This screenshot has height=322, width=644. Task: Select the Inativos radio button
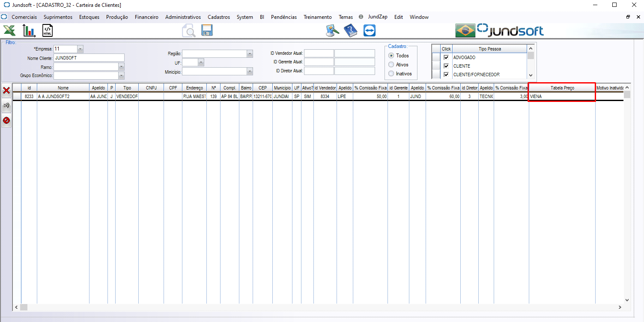391,74
